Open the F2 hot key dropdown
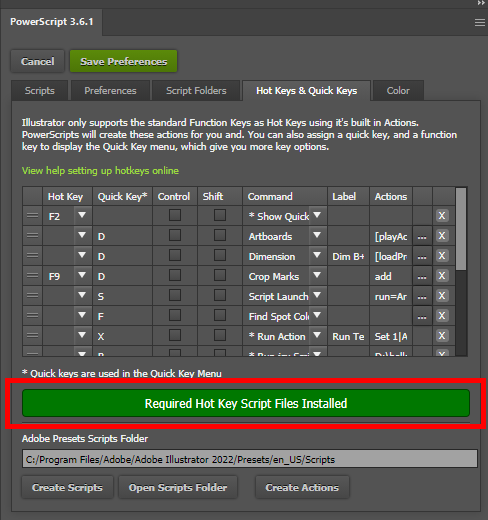Image resolution: width=488 pixels, height=520 pixels. tap(82, 215)
